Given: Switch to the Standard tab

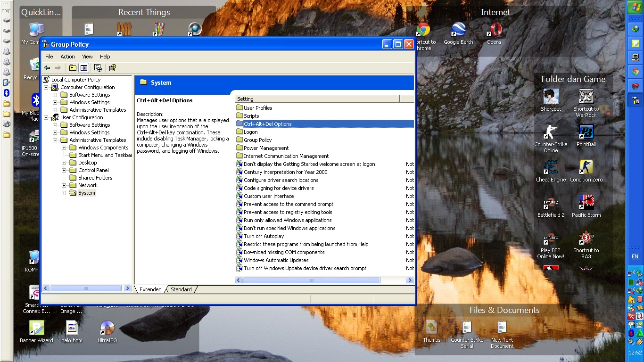Looking at the screenshot, I should pos(181,289).
